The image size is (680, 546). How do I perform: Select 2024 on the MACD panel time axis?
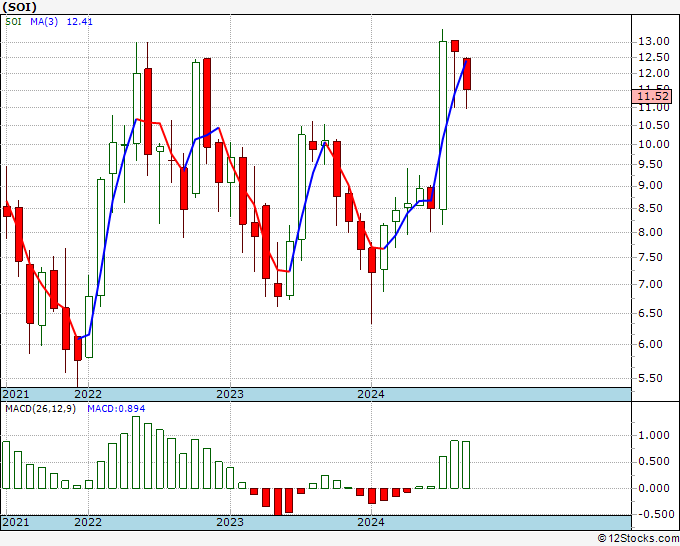[371, 522]
